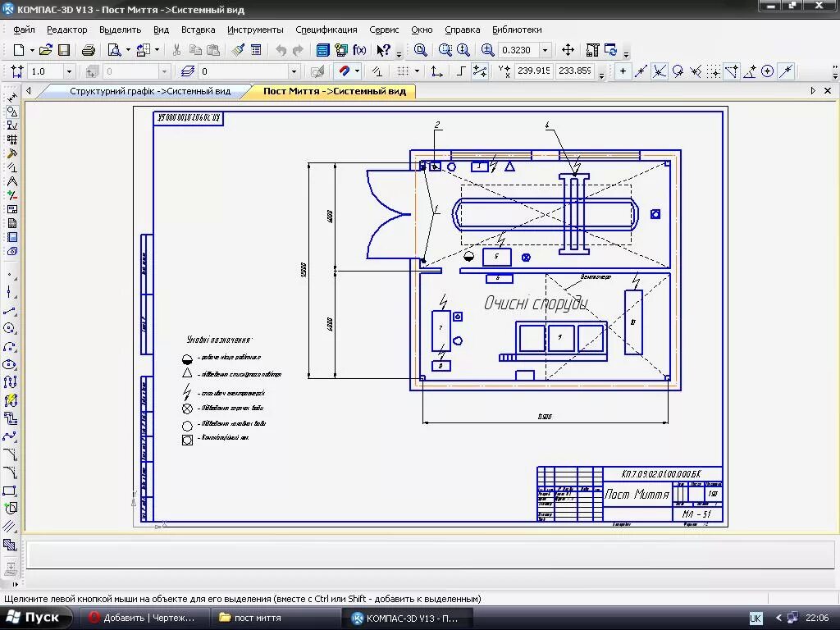840x630 pixels.
Task: Click the Redo arrow icon
Action: [298, 50]
